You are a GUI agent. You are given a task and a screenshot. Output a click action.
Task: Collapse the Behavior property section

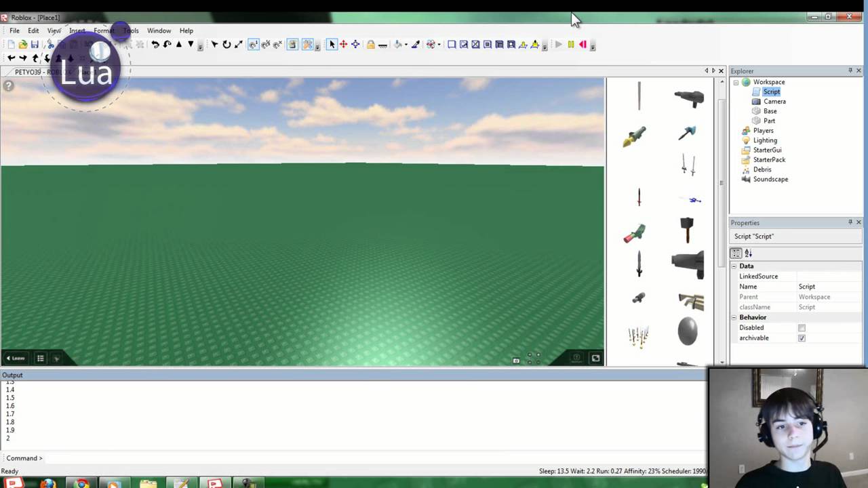pyautogui.click(x=734, y=317)
